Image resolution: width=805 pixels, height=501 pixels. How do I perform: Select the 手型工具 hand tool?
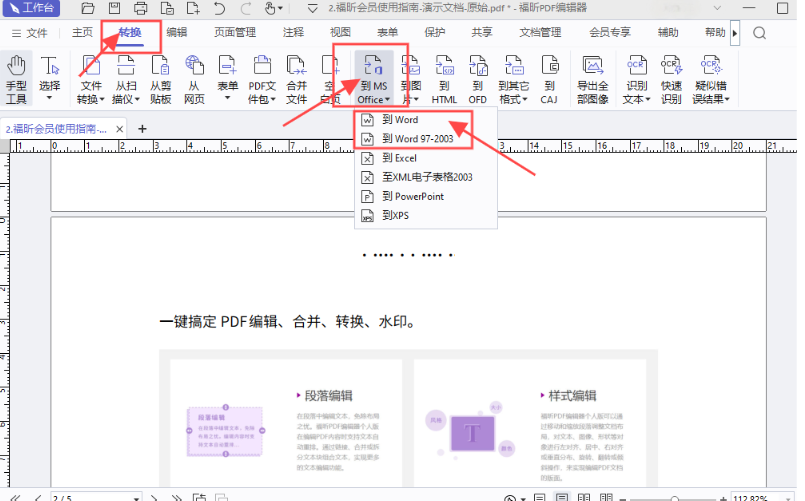(16, 79)
